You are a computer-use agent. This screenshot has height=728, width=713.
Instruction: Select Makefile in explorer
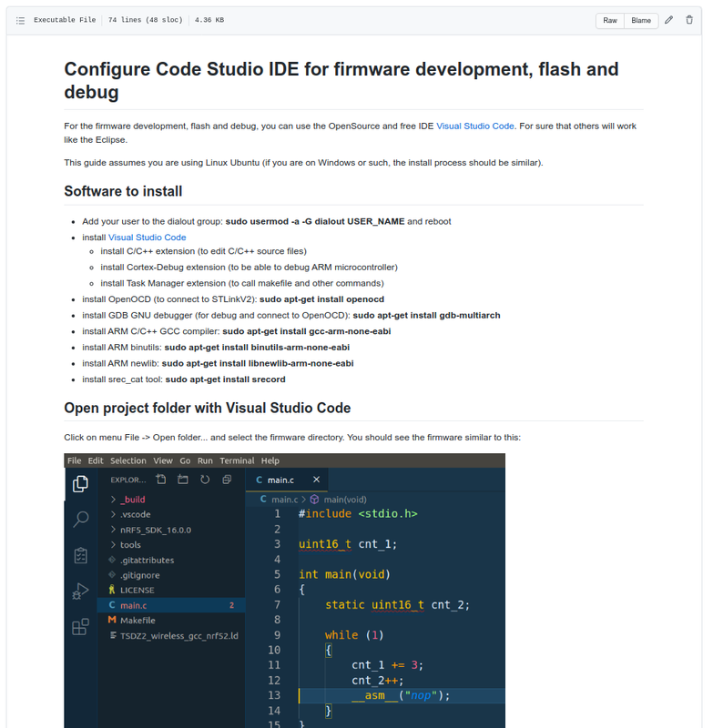tap(171, 621)
